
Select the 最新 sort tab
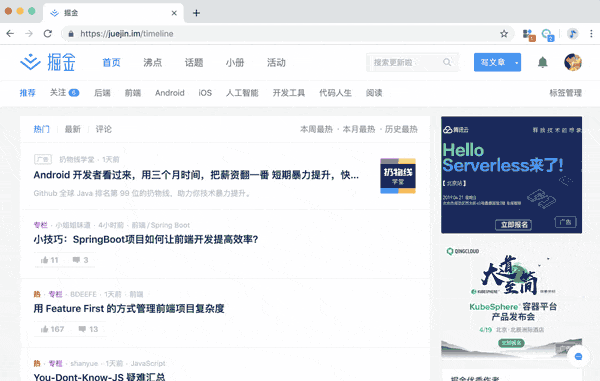tap(73, 129)
